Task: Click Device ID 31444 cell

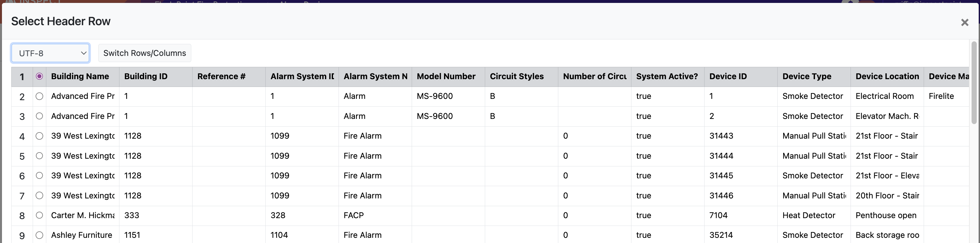Action: point(741,156)
